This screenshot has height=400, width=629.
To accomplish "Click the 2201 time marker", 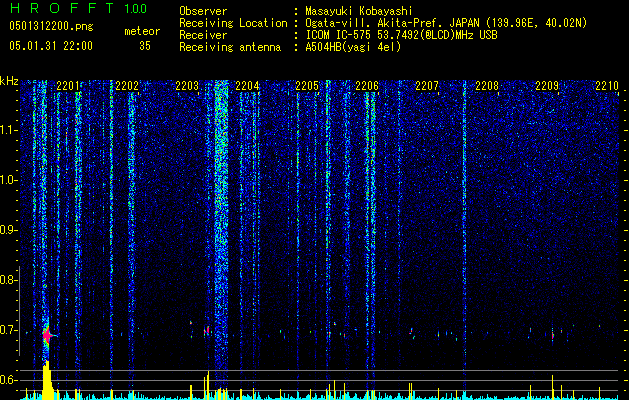I will 67,86.
